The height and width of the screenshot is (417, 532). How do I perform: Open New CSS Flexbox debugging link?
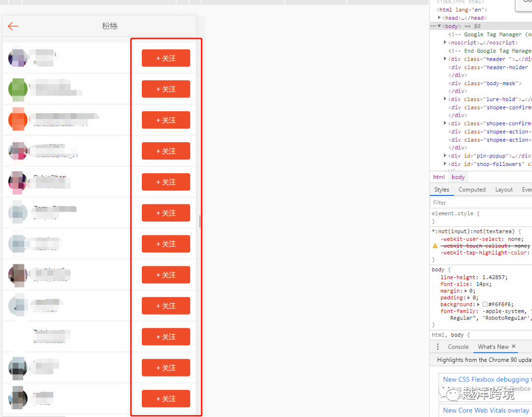tap(486, 379)
